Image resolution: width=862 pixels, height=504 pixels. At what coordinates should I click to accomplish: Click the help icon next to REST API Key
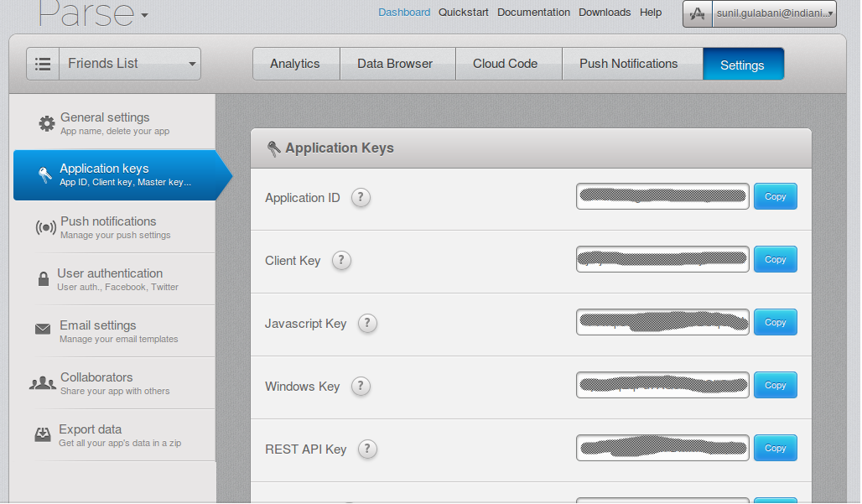point(367,449)
